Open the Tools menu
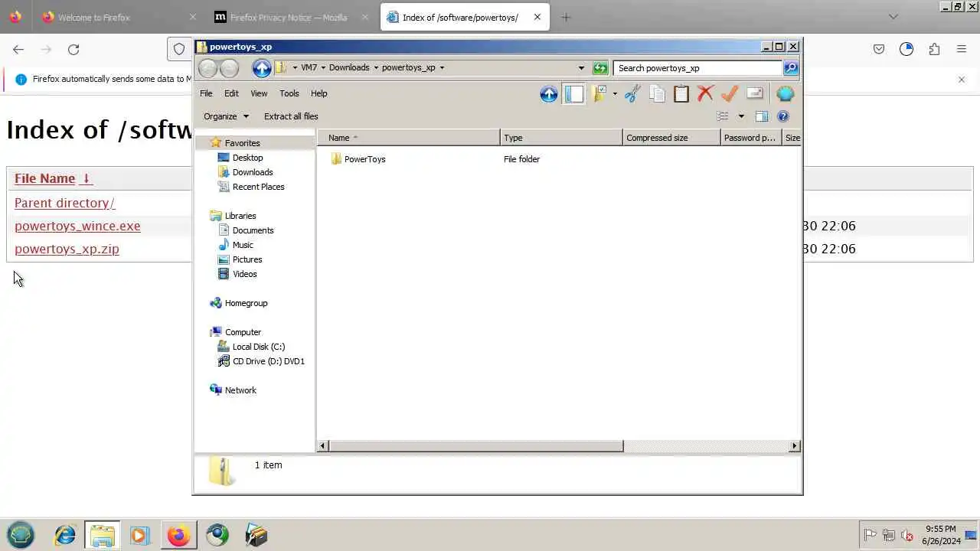Image resolution: width=980 pixels, height=551 pixels. click(289, 93)
